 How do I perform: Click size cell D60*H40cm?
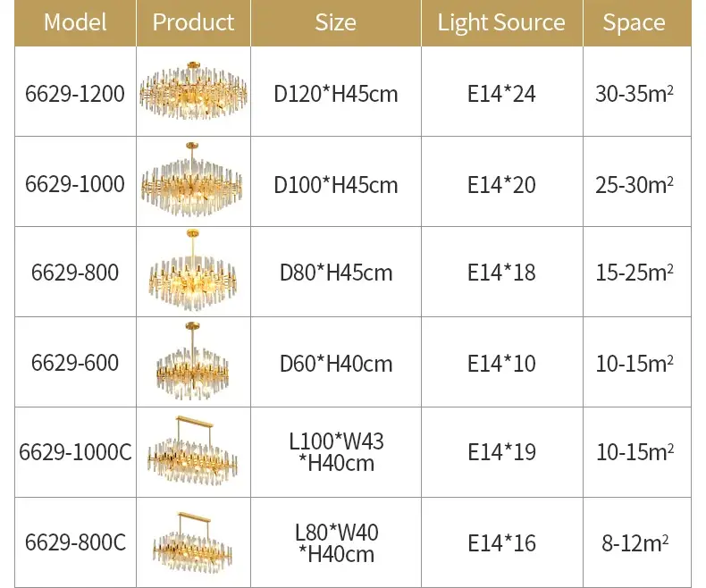tap(336, 364)
